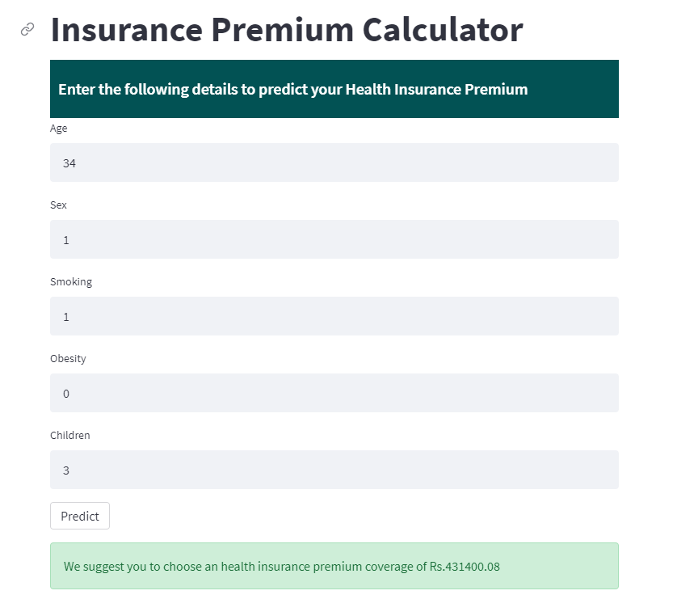The width and height of the screenshot is (677, 616).
Task: Click the Children field label text
Action: [x=69, y=435]
